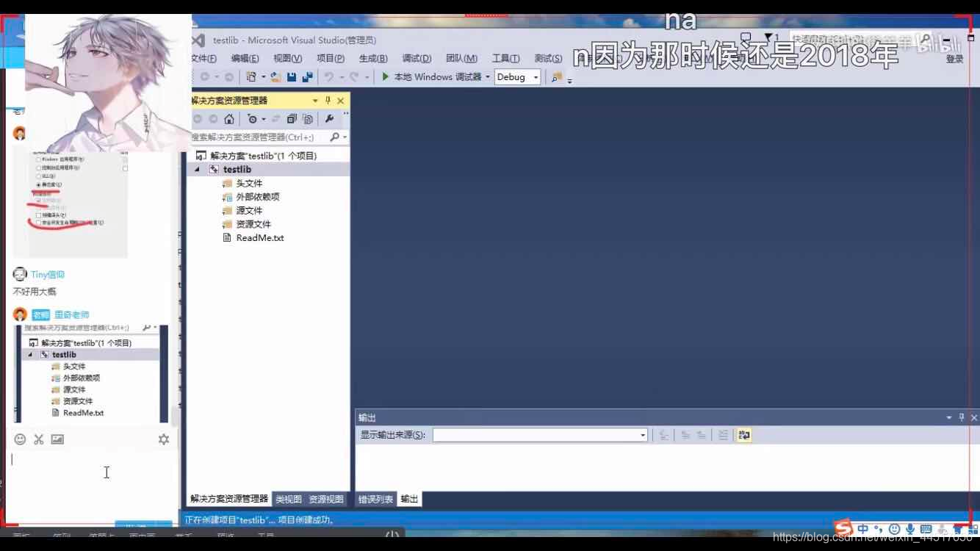
Task: Open the debugger target dropdown arrow
Action: click(x=487, y=77)
